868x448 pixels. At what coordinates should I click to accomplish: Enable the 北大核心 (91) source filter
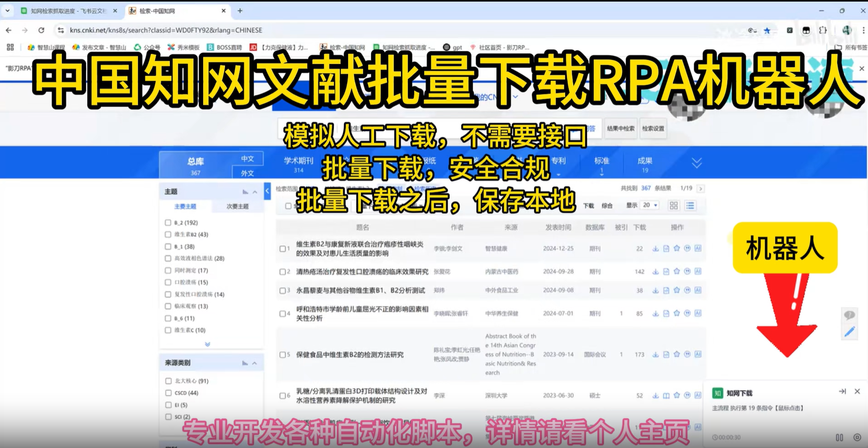click(168, 381)
